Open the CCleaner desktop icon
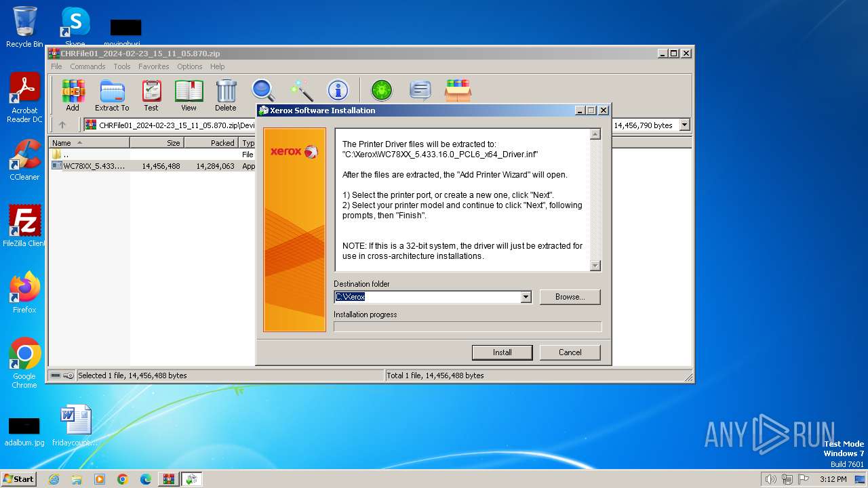 click(24, 160)
